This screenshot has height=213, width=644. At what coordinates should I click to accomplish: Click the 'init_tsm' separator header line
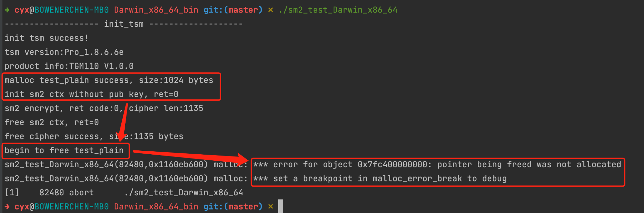[x=124, y=24]
